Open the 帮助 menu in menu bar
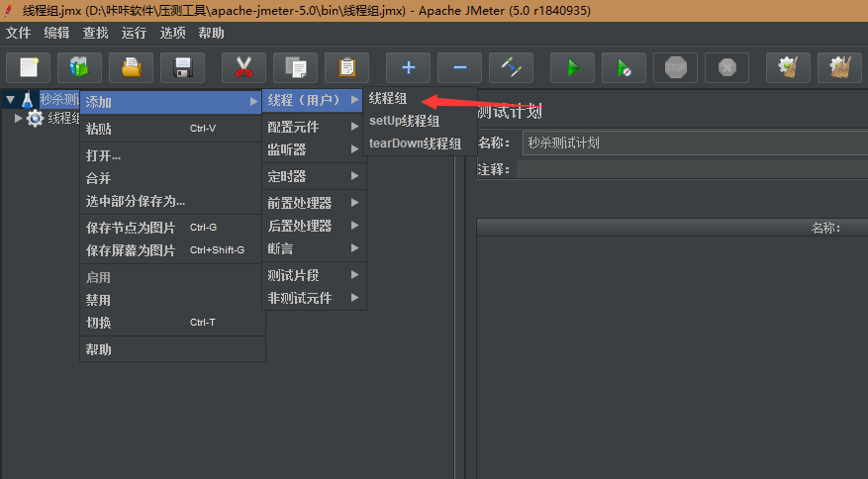The image size is (868, 479). pyautogui.click(x=212, y=34)
